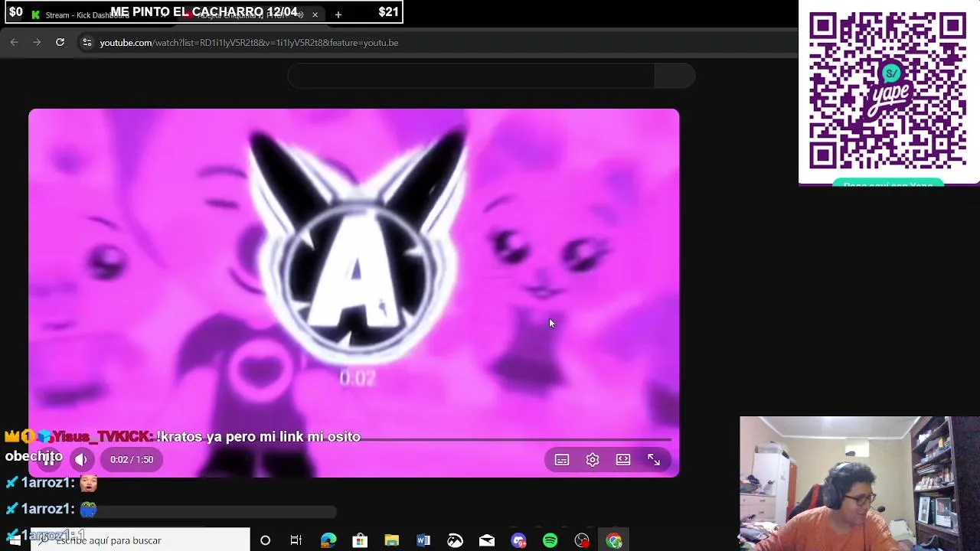Open Task View on the taskbar

(x=296, y=540)
